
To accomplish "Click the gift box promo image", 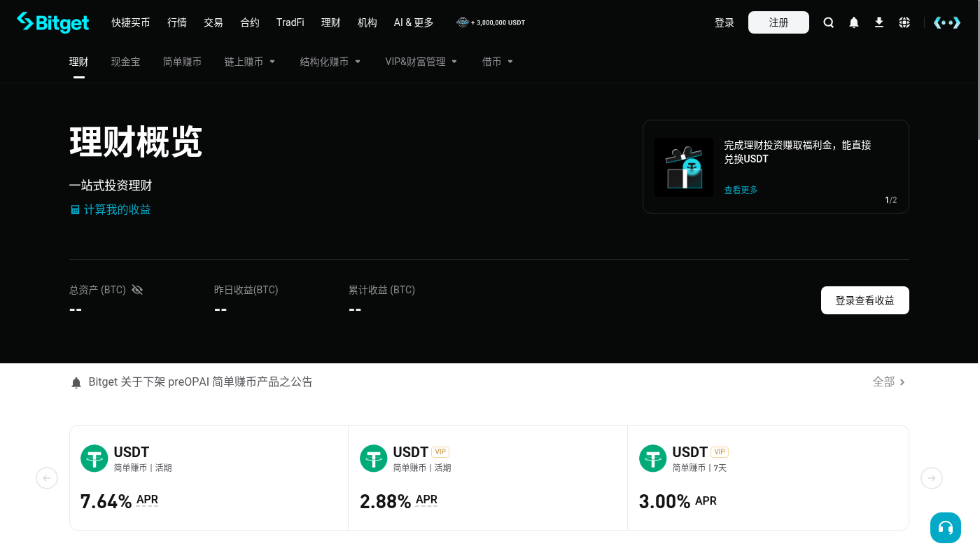I will (684, 167).
